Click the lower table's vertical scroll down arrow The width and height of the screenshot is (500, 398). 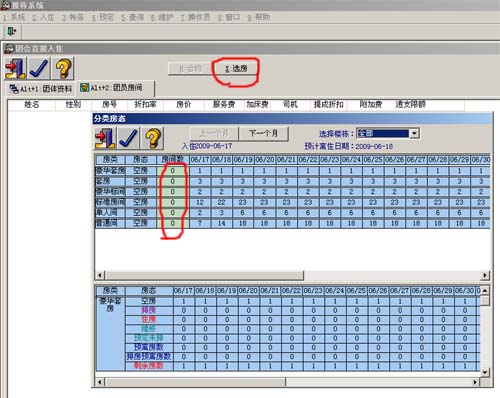485,372
